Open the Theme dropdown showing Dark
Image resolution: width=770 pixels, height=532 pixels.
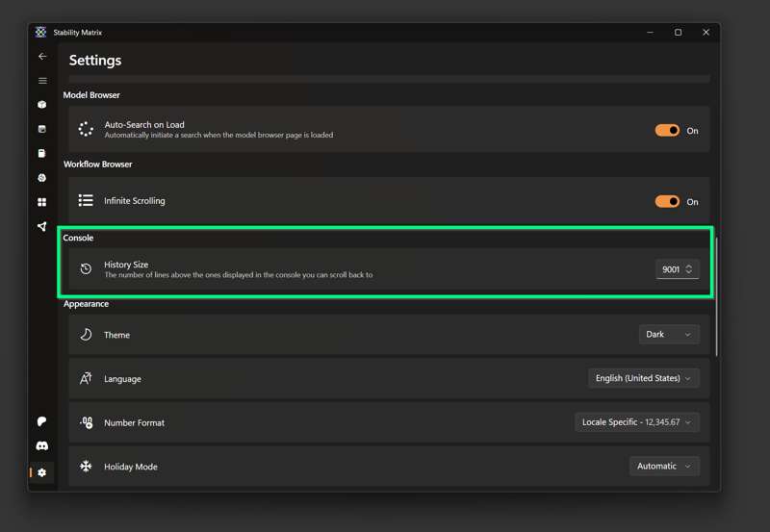[668, 335]
